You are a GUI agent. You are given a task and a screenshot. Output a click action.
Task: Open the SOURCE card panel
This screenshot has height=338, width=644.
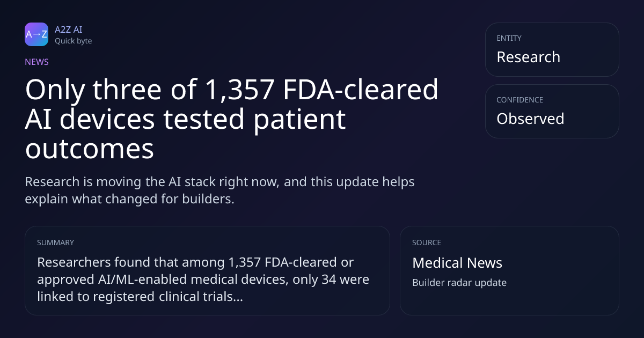[x=509, y=270]
